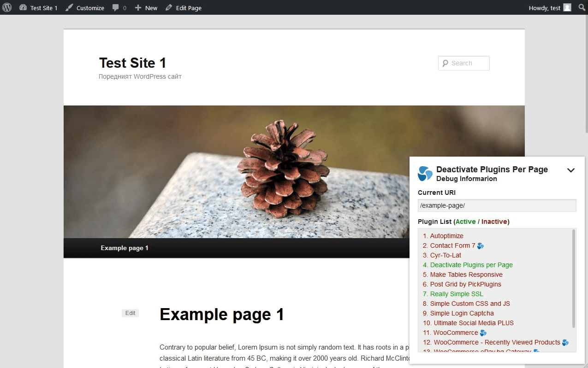Click the site header Search box
588x368 pixels.
[463, 63]
